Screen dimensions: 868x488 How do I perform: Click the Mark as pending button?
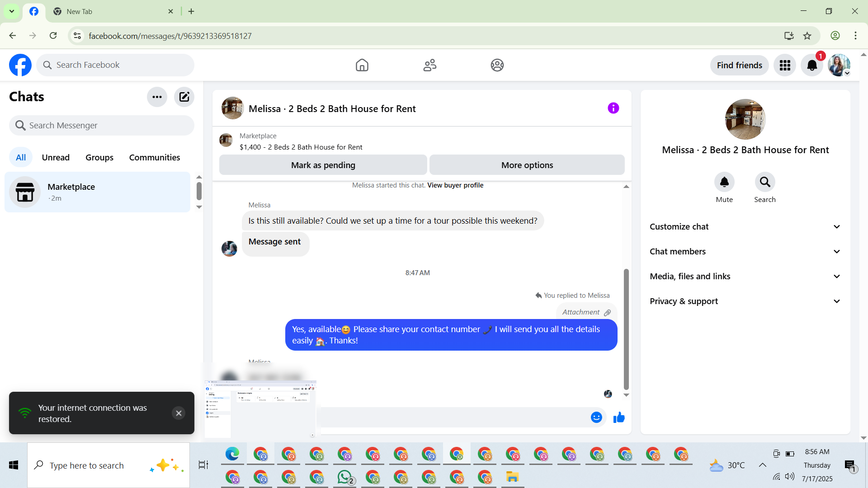pyautogui.click(x=323, y=165)
